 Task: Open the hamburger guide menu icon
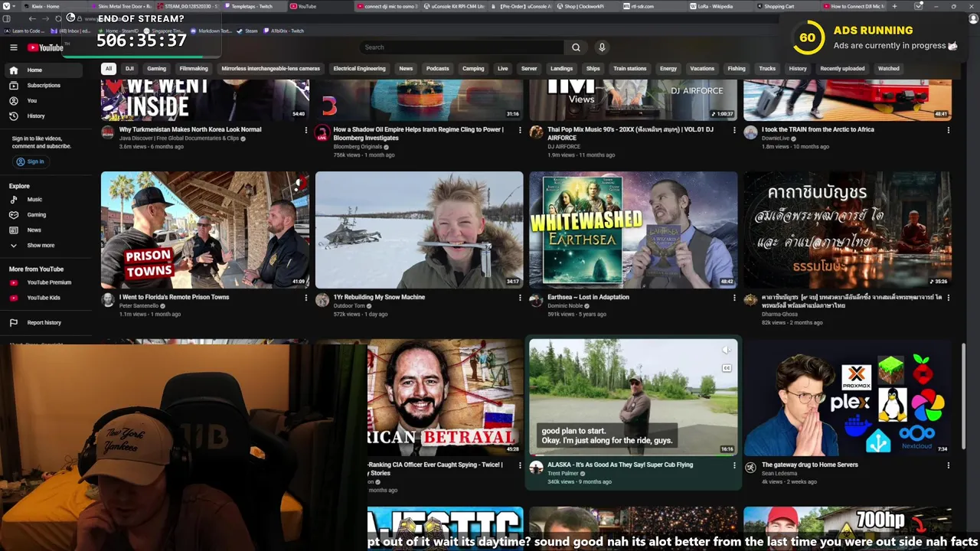point(13,47)
